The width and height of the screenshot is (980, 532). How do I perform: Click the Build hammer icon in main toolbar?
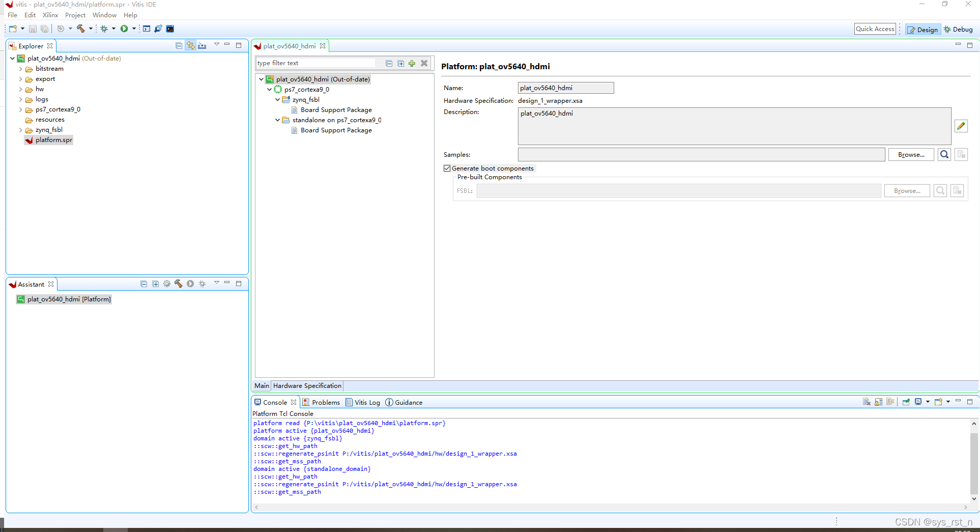click(81, 29)
